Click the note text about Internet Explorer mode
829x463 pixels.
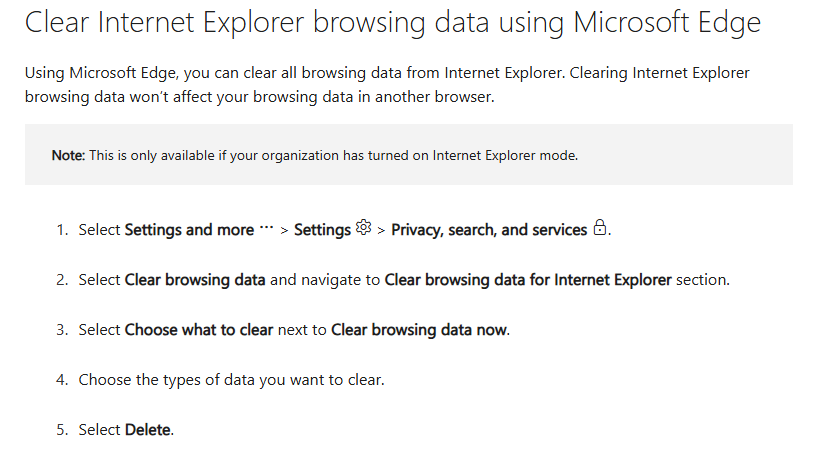tap(333, 155)
